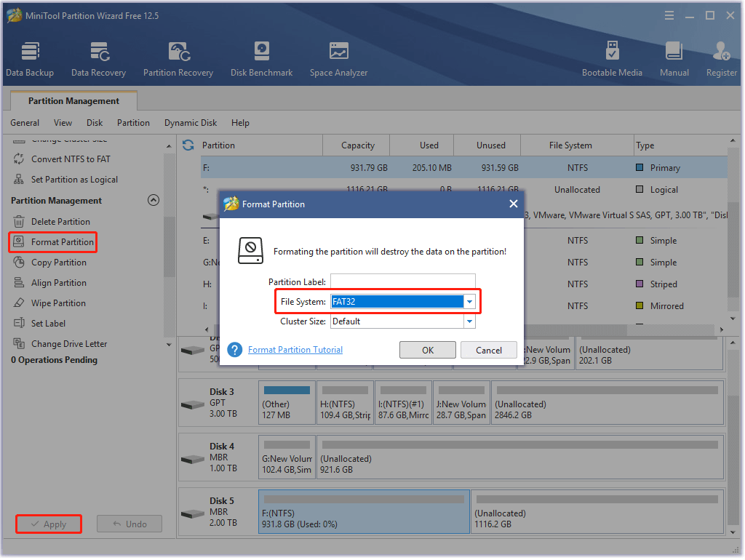Click Register in the top toolbar
Screen dimensions: 745x560
click(x=720, y=57)
